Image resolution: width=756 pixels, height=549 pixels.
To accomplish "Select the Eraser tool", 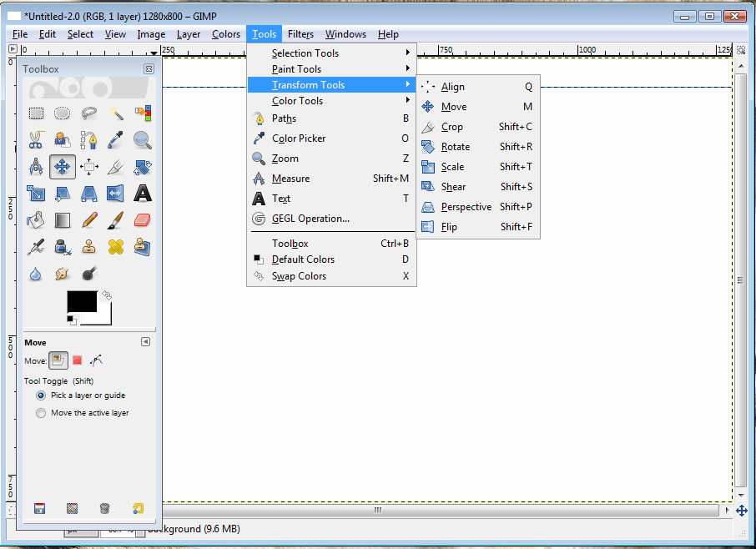I will 144,219.
